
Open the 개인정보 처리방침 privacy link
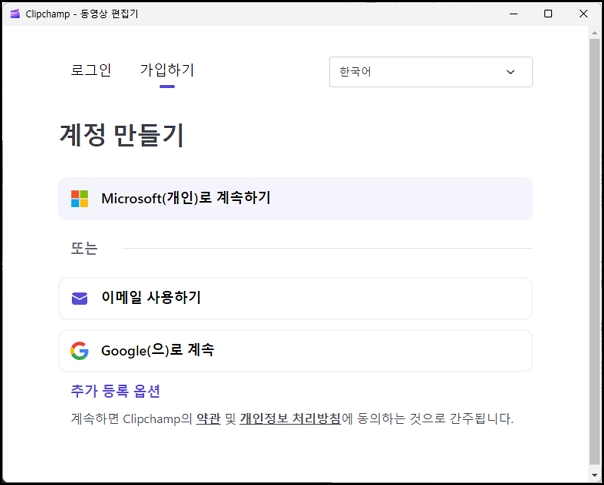point(290,419)
